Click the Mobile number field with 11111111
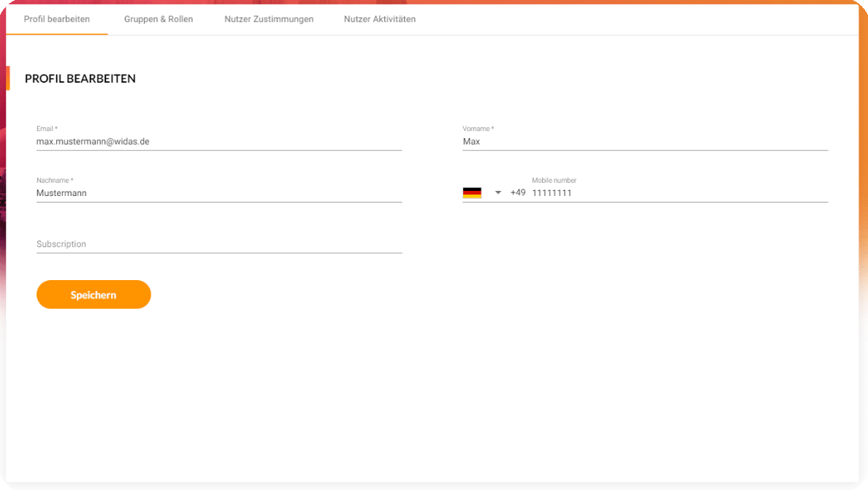The image size is (868, 490). click(x=678, y=193)
